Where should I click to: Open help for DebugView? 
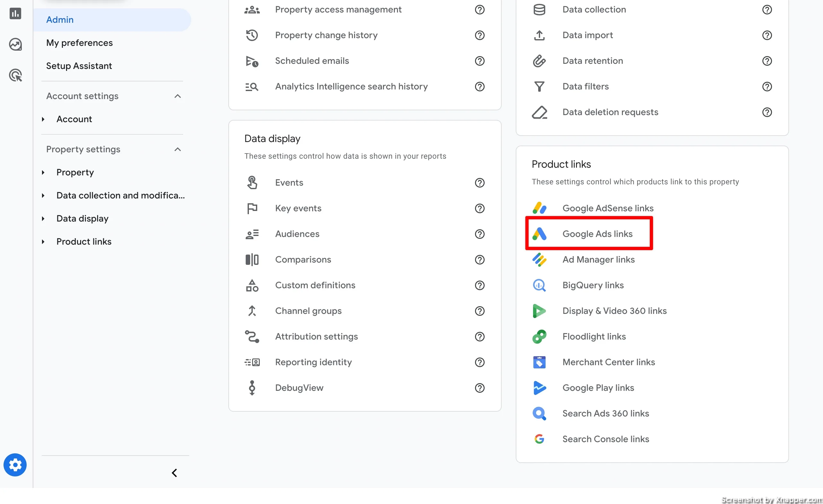coord(479,388)
